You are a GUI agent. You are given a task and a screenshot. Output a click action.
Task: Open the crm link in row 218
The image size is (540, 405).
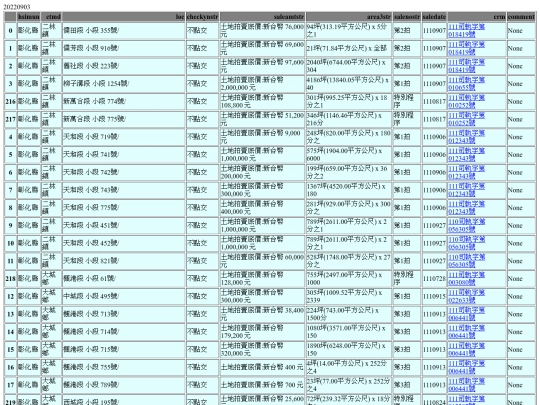[x=466, y=279]
